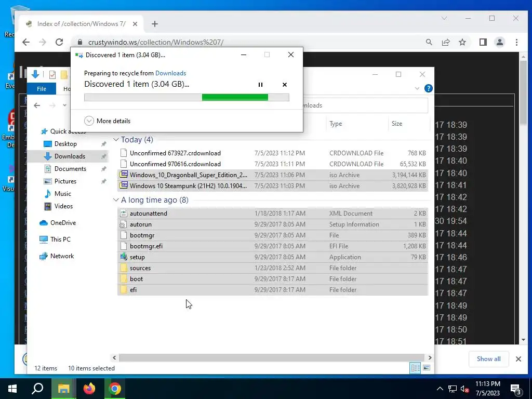This screenshot has height=399, width=532.
Task: Sort files by the Type column
Action: point(357,124)
